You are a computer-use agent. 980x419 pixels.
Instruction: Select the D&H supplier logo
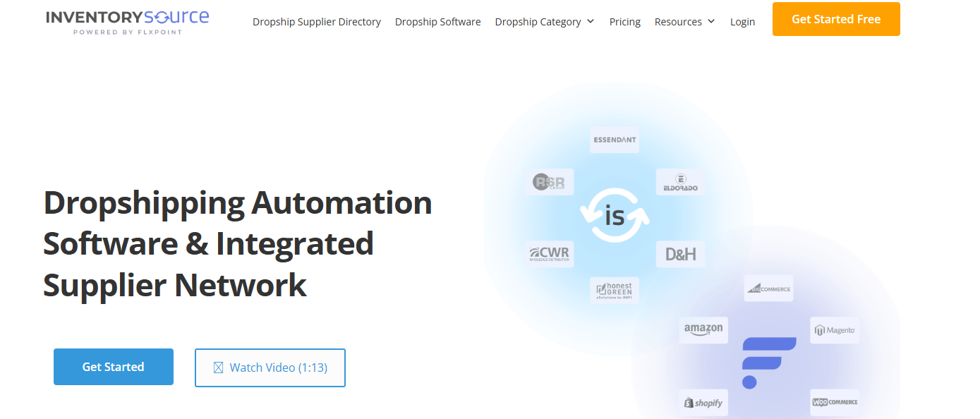680,254
